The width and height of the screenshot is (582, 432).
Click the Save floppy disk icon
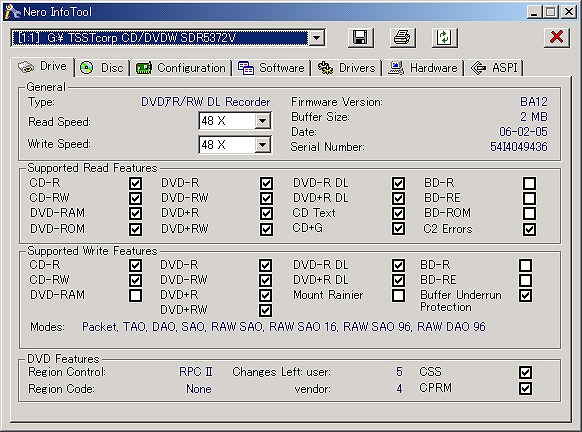pyautogui.click(x=360, y=37)
